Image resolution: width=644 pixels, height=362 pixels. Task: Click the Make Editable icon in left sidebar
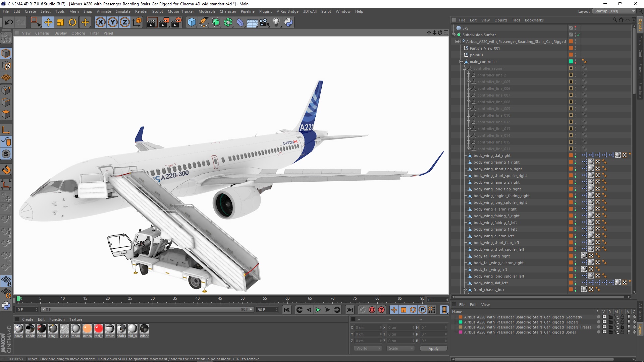coord(6,38)
